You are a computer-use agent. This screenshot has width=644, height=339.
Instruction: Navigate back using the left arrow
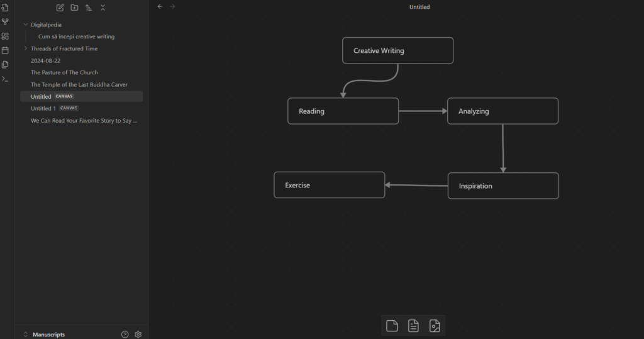tap(160, 7)
